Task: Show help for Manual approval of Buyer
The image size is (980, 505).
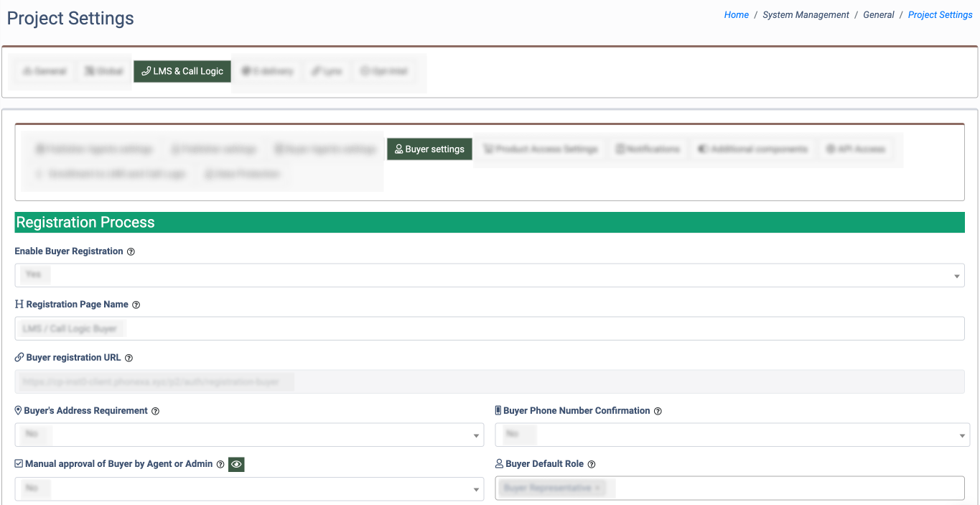Action: tap(220, 464)
